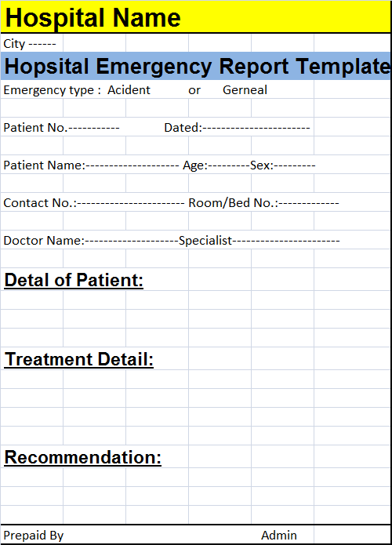Click the Dated field line
The height and width of the screenshot is (545, 392).
click(x=237, y=128)
